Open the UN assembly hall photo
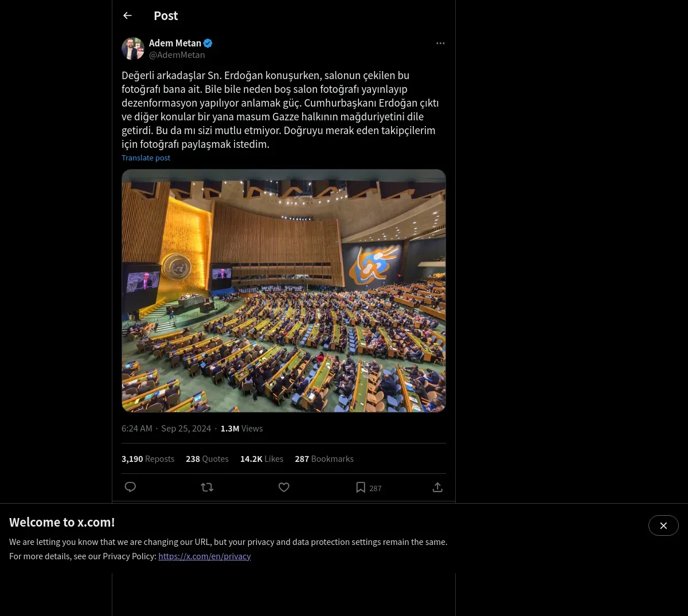Viewport: 688px width, 616px height. coord(284,291)
